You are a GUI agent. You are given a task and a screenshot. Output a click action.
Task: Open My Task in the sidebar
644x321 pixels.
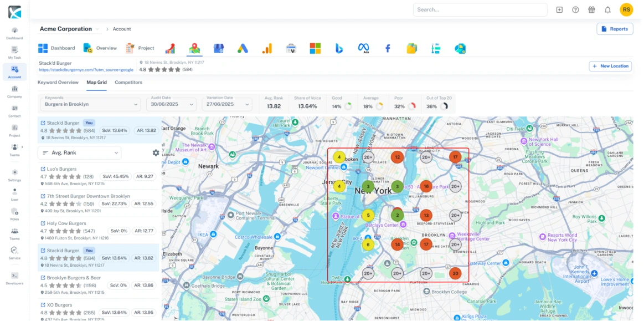[x=14, y=53]
